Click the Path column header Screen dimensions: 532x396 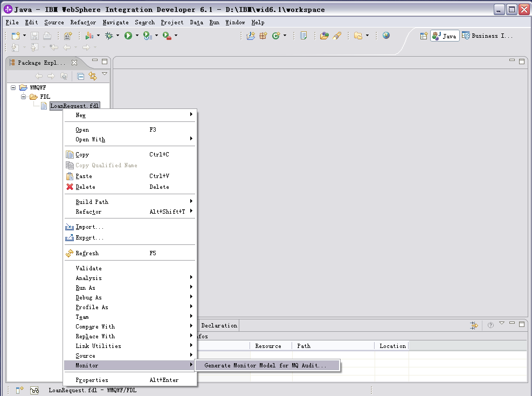334,346
